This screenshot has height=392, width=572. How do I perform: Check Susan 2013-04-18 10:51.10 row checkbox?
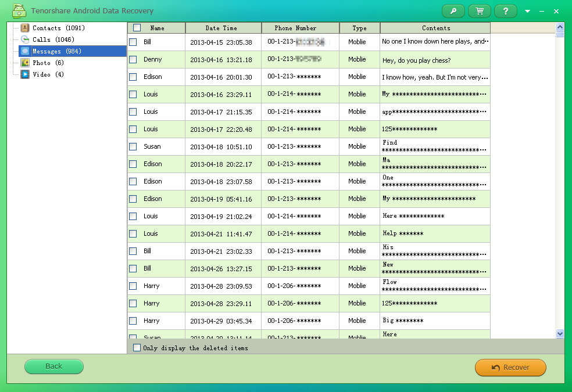coord(133,146)
